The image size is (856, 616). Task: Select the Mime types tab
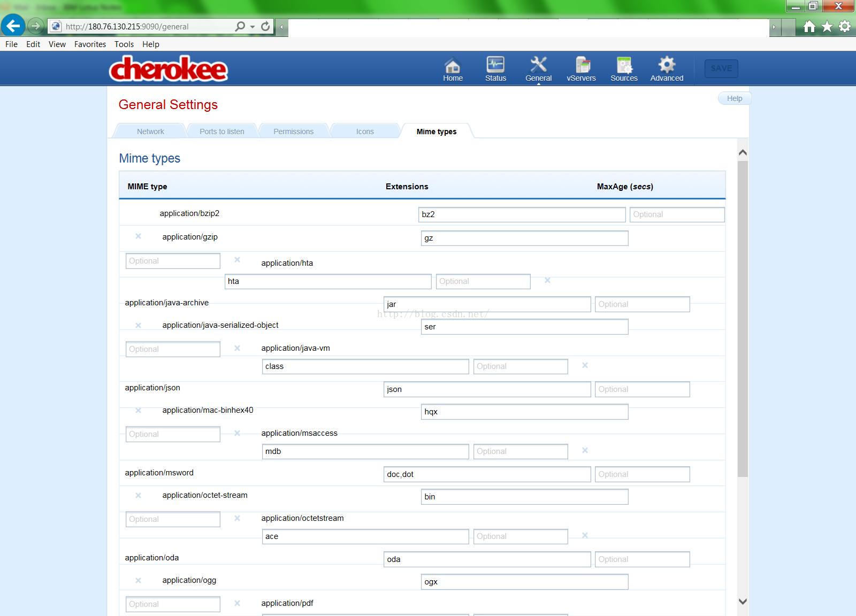437,132
